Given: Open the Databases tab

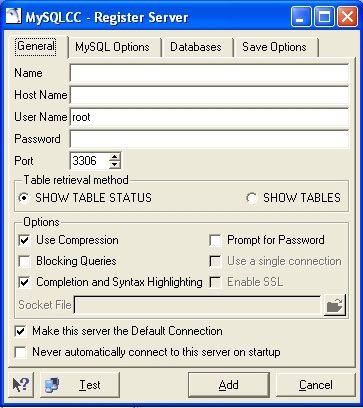Looking at the screenshot, I should 196,47.
